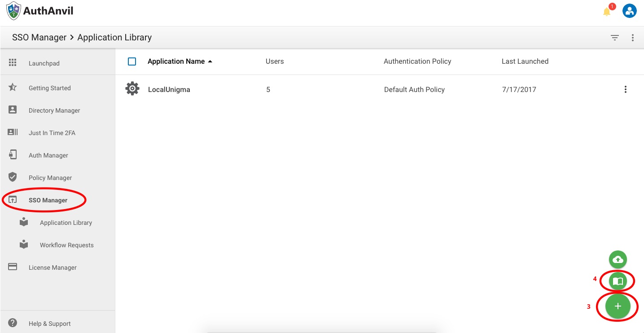
Task: Open the notification bell
Action: 607,12
